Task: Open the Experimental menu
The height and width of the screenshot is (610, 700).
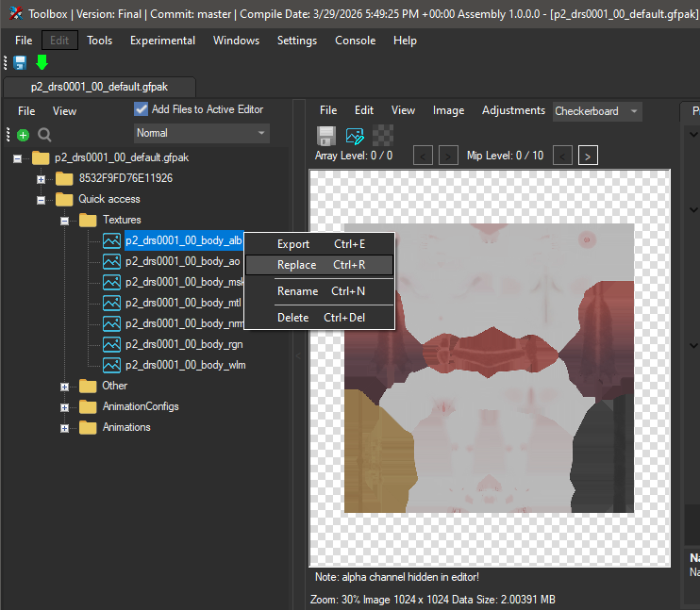Action: click(162, 41)
